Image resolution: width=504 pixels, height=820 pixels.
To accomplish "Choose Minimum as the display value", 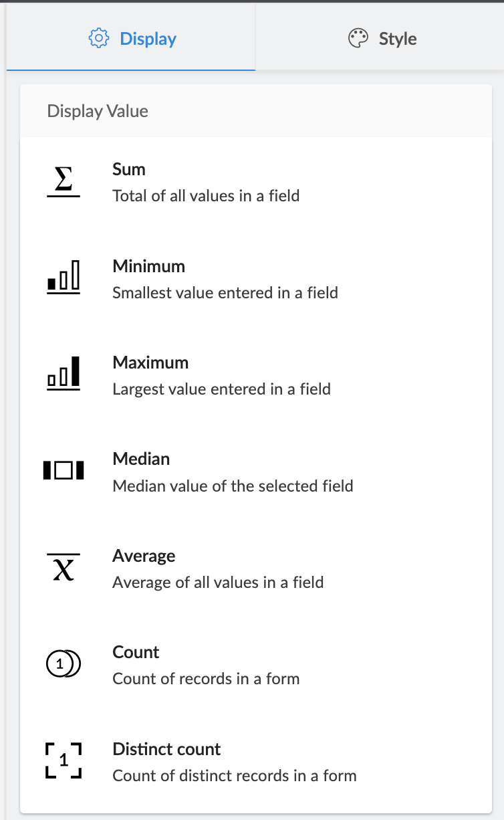I will click(x=148, y=266).
